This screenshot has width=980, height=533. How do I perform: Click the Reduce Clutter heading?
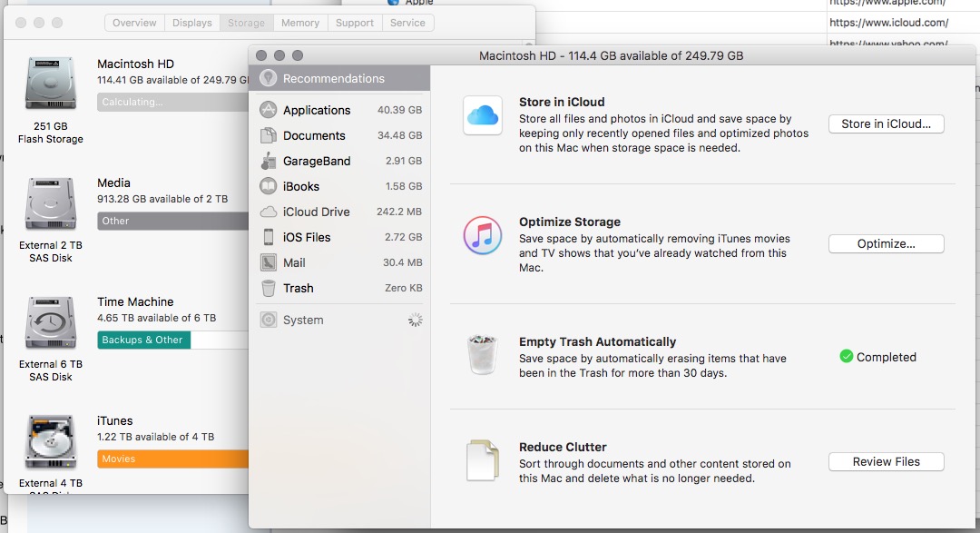(563, 448)
